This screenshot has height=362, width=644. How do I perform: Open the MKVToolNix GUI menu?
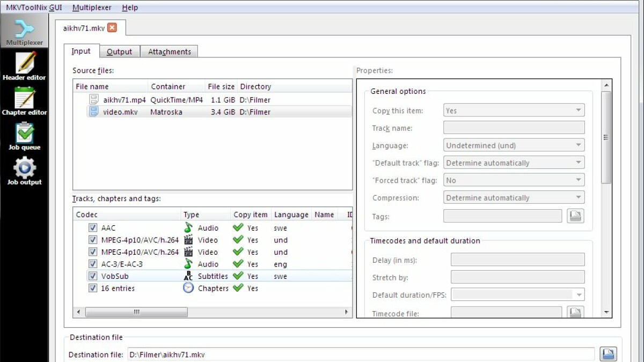(34, 8)
